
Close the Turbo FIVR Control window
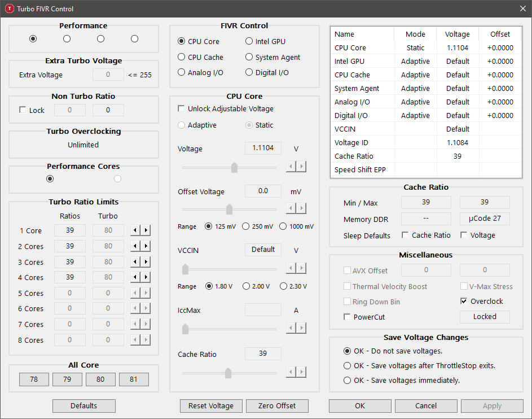coord(523,8)
